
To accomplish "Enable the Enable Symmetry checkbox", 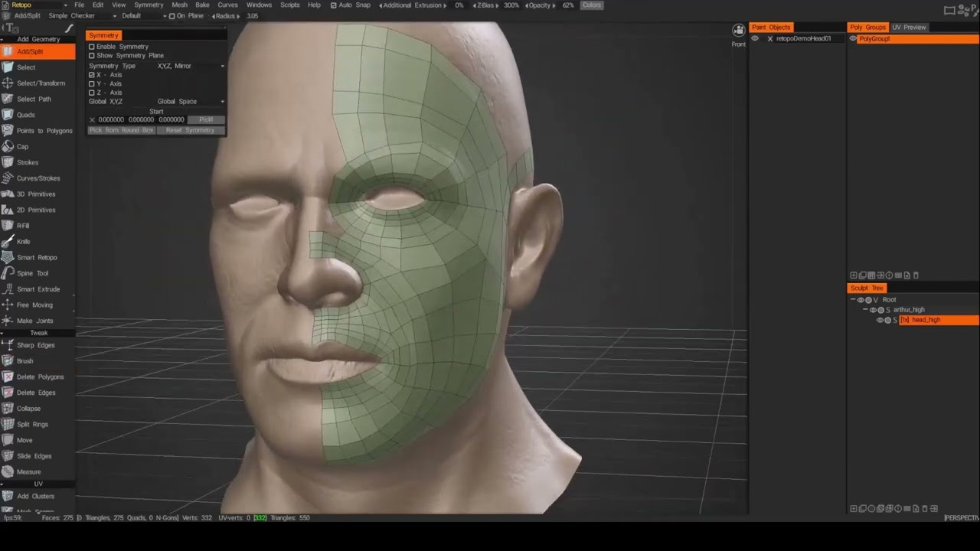I will (92, 47).
